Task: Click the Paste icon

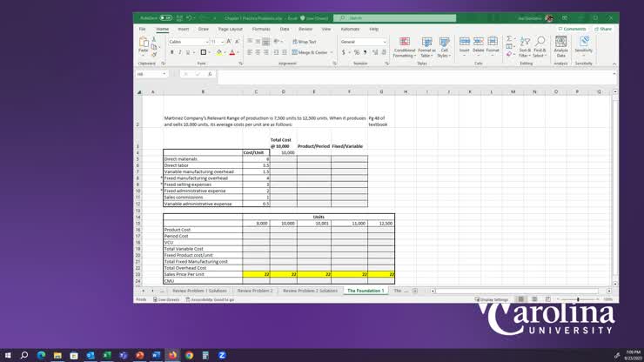Action: click(x=144, y=44)
